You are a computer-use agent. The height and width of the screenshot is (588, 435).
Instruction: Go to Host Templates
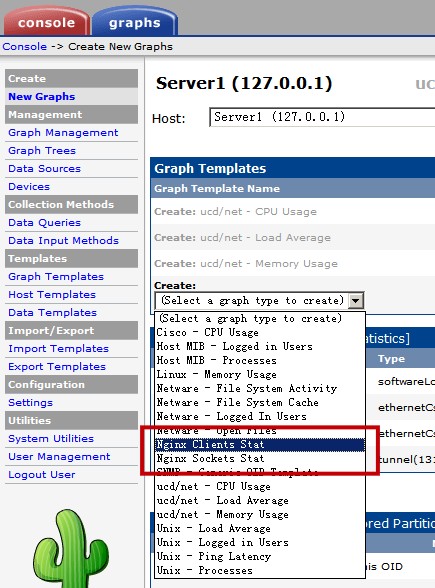[x=52, y=295]
